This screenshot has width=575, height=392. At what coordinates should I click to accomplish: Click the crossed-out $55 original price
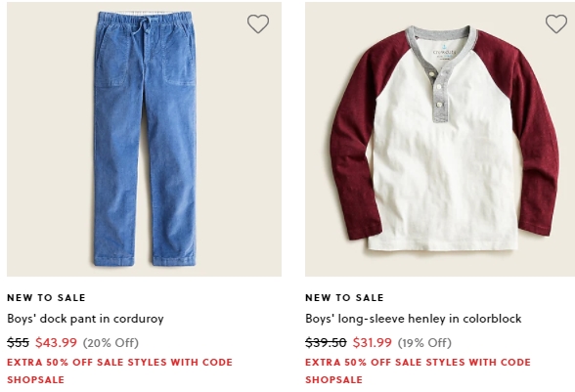pos(18,342)
